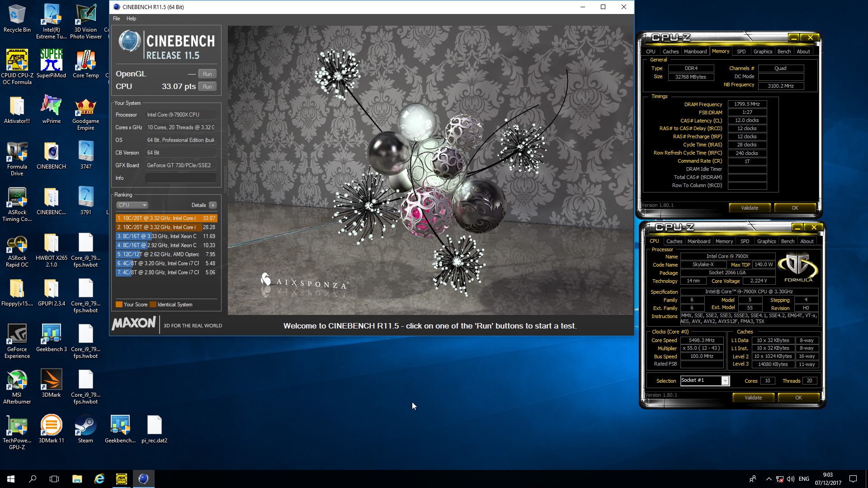Select ranking row 2 scoring 28.28

pyautogui.click(x=166, y=227)
